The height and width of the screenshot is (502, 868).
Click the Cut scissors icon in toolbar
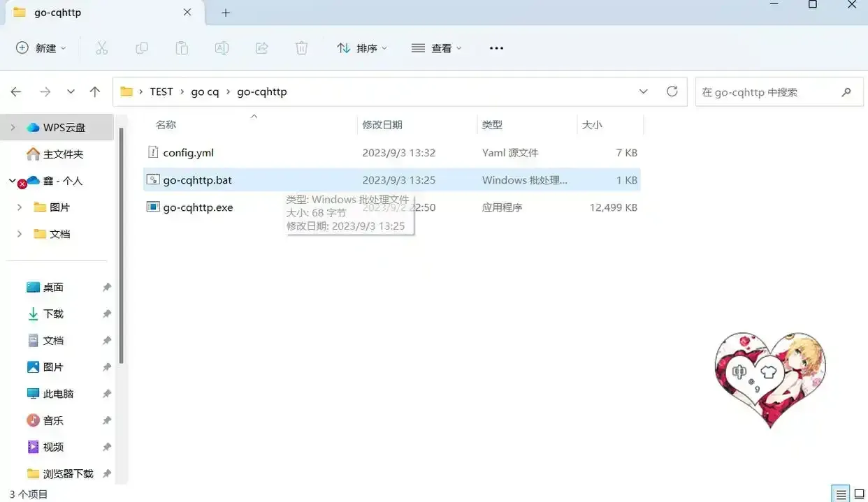[101, 48]
